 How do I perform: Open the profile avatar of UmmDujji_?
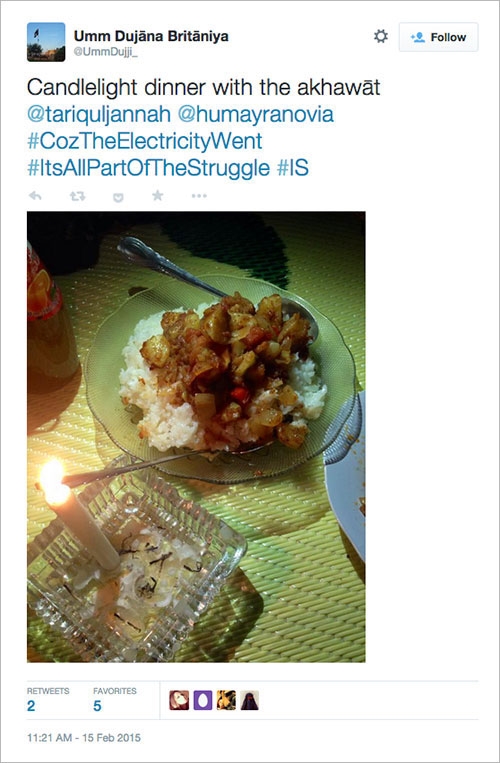pyautogui.click(x=46, y=42)
